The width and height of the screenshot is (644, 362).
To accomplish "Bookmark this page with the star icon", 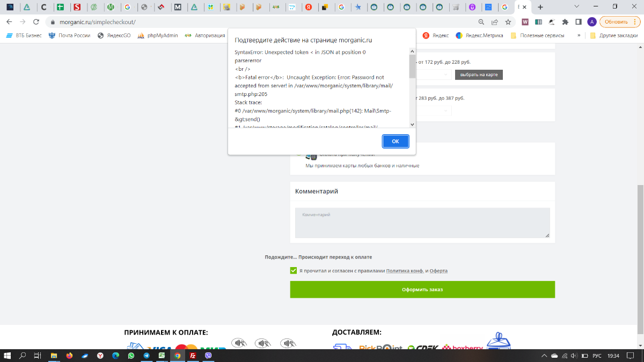I will (x=508, y=22).
